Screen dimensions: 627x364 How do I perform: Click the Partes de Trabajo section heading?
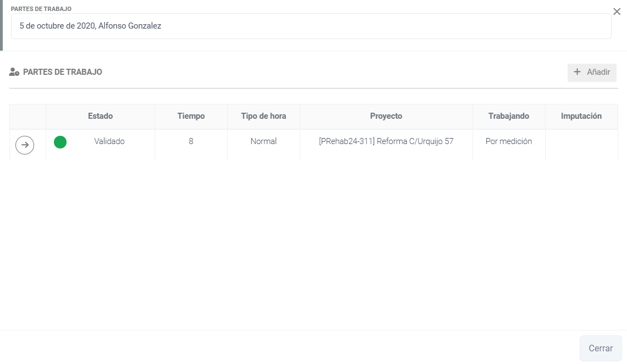[x=62, y=72]
